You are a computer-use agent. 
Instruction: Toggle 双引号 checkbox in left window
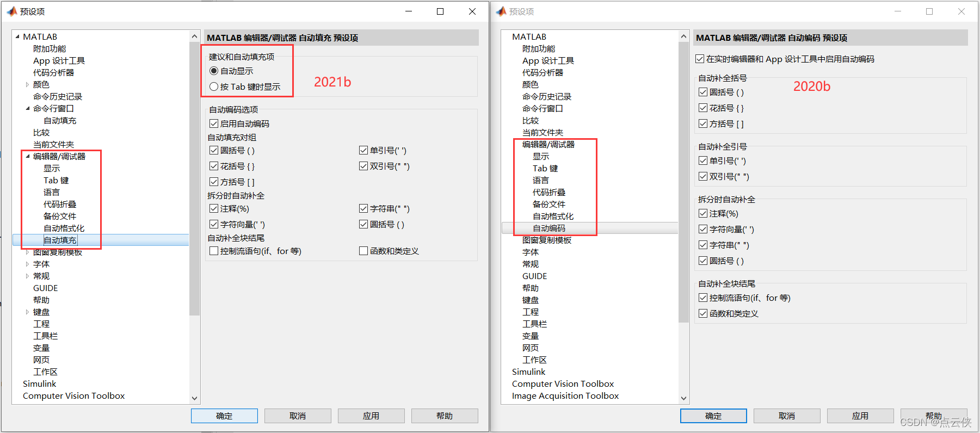point(363,166)
